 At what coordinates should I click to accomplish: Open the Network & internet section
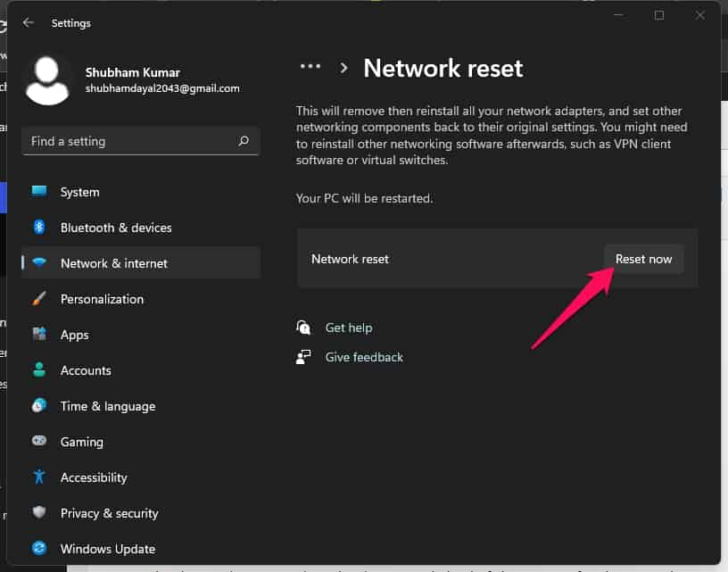(113, 263)
